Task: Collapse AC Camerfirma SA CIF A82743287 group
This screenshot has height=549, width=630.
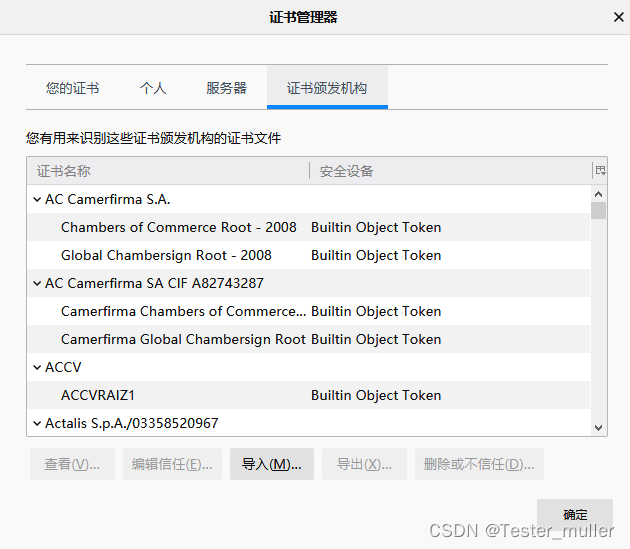Action: tap(37, 283)
